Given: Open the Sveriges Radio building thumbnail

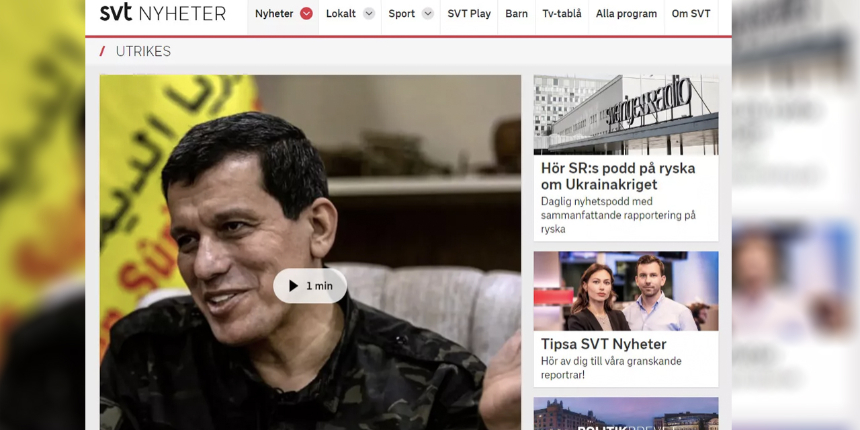Looking at the screenshot, I should pos(626,115).
